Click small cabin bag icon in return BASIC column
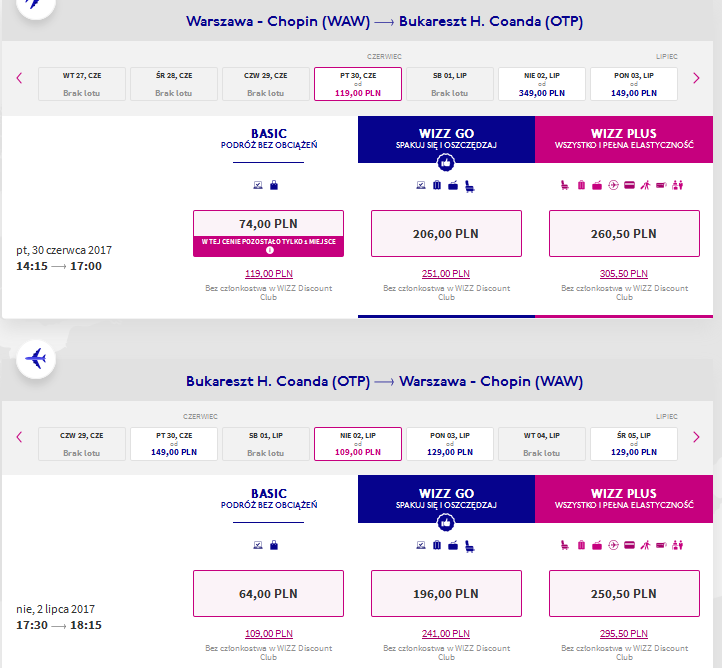This screenshot has height=668, width=722. click(274, 545)
